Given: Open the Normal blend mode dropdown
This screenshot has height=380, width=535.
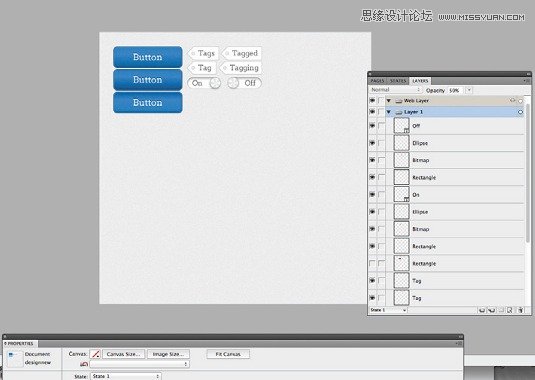Looking at the screenshot, I should (395, 90).
